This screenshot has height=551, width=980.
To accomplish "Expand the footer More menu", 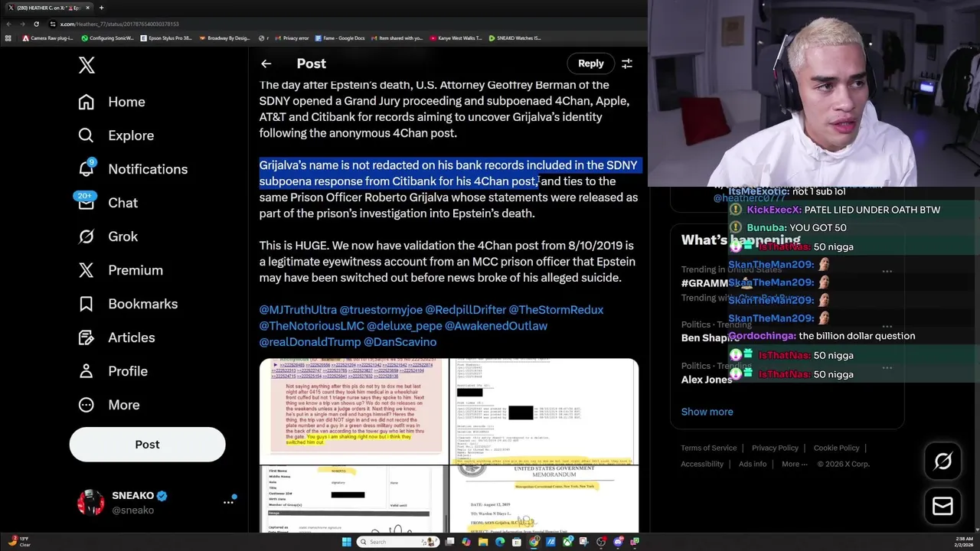I will pyautogui.click(x=794, y=464).
